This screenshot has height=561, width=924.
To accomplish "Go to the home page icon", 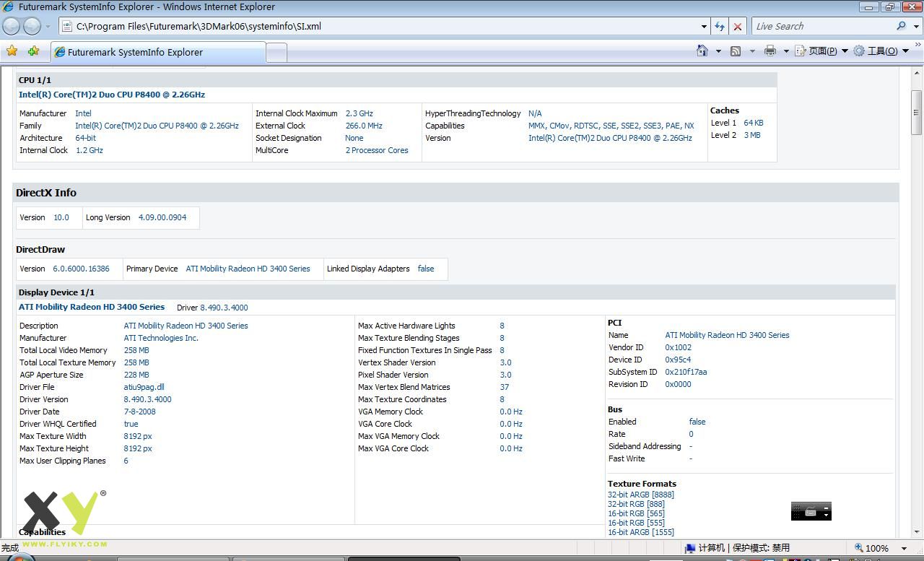I will tap(702, 51).
